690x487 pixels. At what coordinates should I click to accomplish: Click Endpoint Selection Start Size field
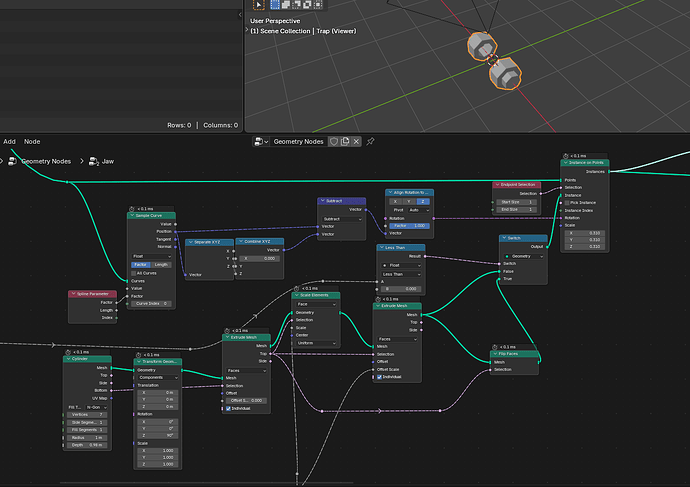pyautogui.click(x=517, y=202)
